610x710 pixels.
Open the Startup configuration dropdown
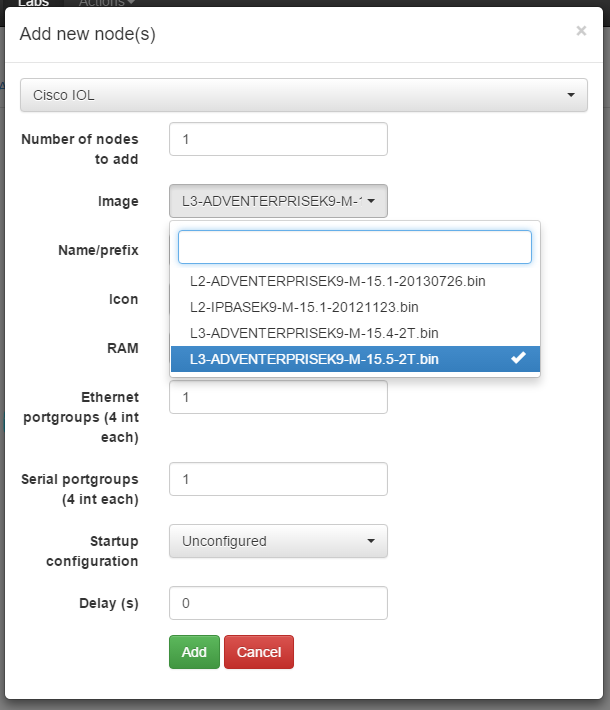coord(279,541)
